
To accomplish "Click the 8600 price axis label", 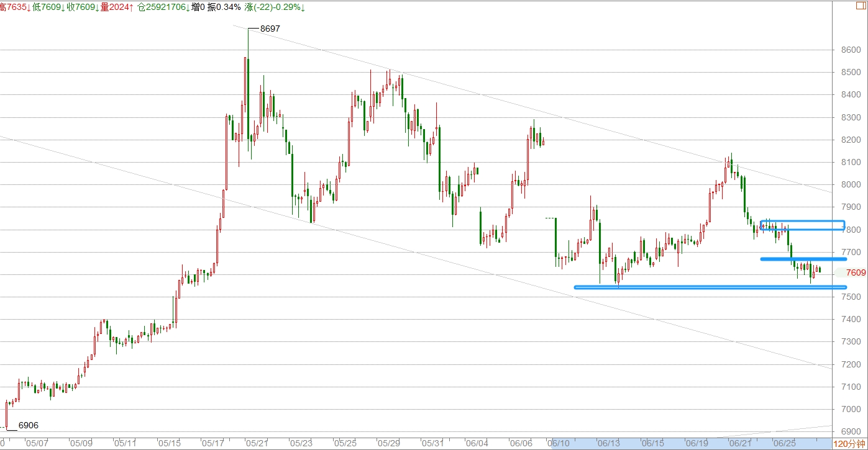I will [851, 50].
